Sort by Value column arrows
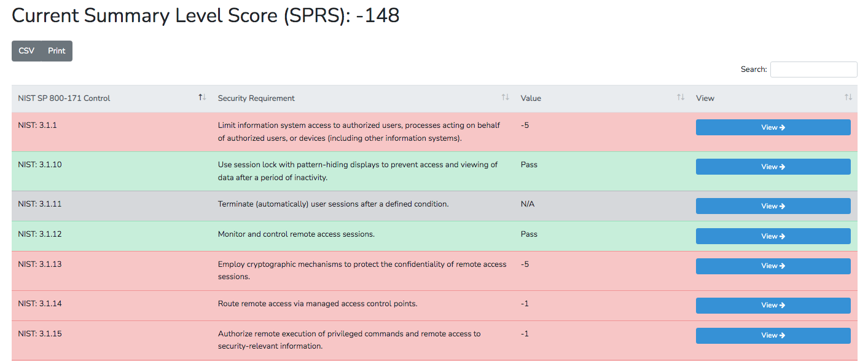This screenshot has width=868, height=361. coord(680,98)
